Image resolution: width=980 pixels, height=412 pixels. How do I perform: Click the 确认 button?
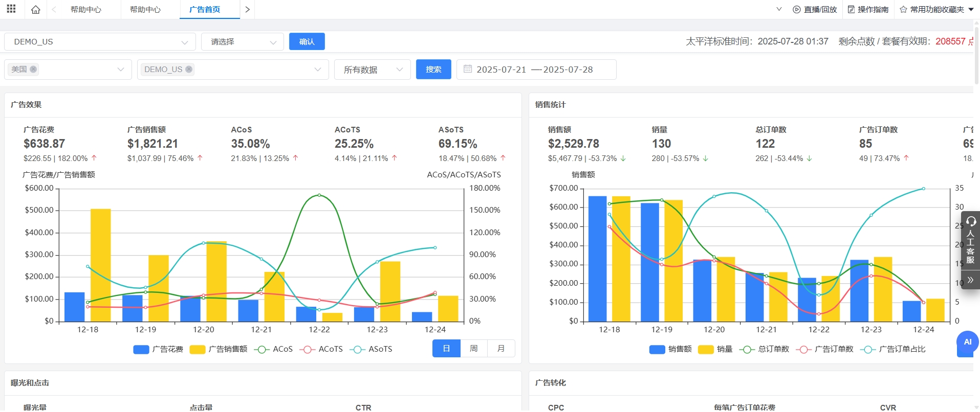click(307, 42)
